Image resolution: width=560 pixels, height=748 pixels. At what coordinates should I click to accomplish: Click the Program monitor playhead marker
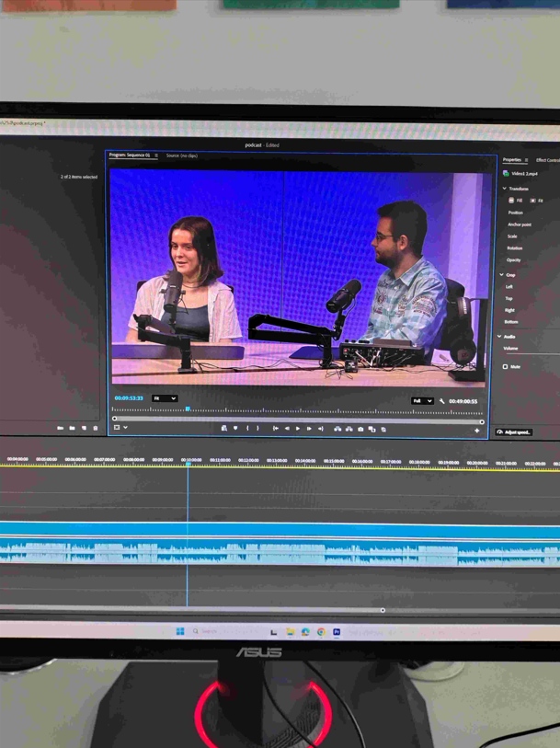coord(188,409)
